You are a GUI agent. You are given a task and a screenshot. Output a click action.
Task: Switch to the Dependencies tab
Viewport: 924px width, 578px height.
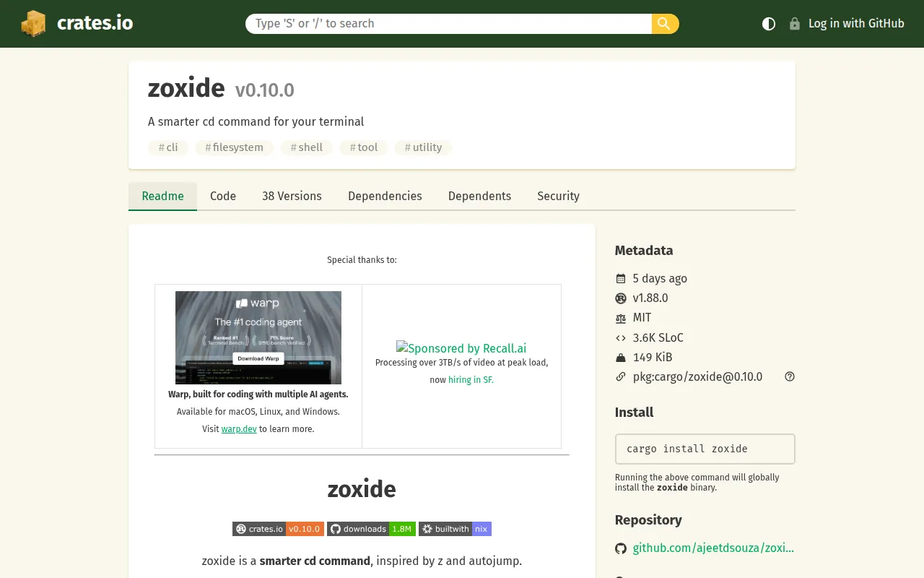385,196
